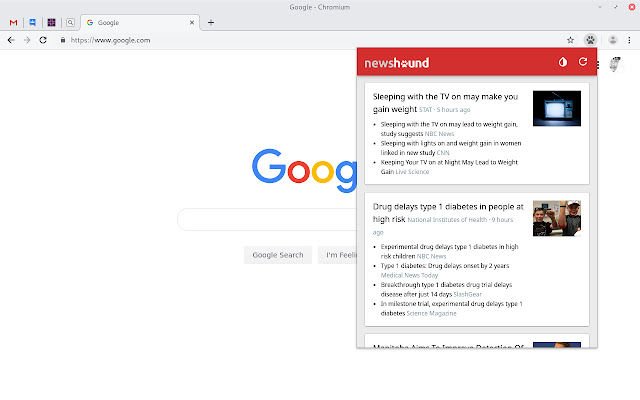This screenshot has height=400, width=640.
Task: Click the Google logo
Action: pyautogui.click(x=304, y=171)
